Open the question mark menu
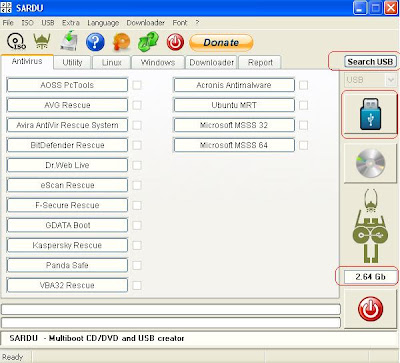400x363 pixels. 197,23
